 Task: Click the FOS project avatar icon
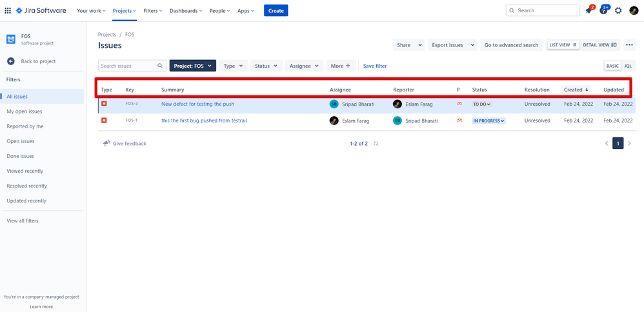(11, 39)
